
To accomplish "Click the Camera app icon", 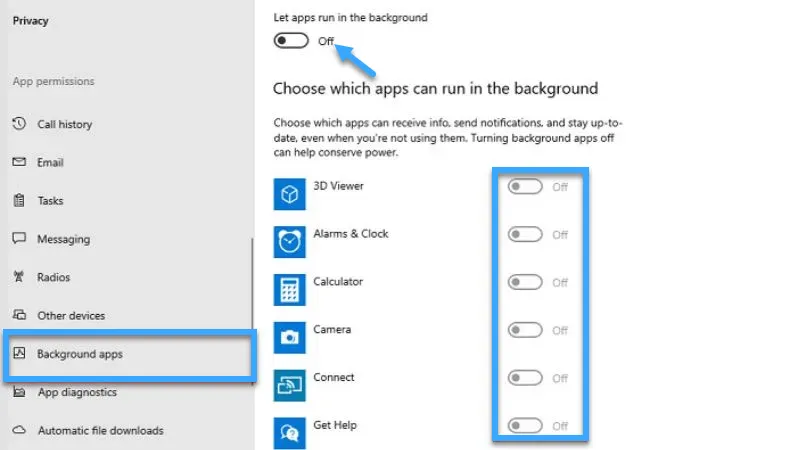I will pyautogui.click(x=290, y=338).
